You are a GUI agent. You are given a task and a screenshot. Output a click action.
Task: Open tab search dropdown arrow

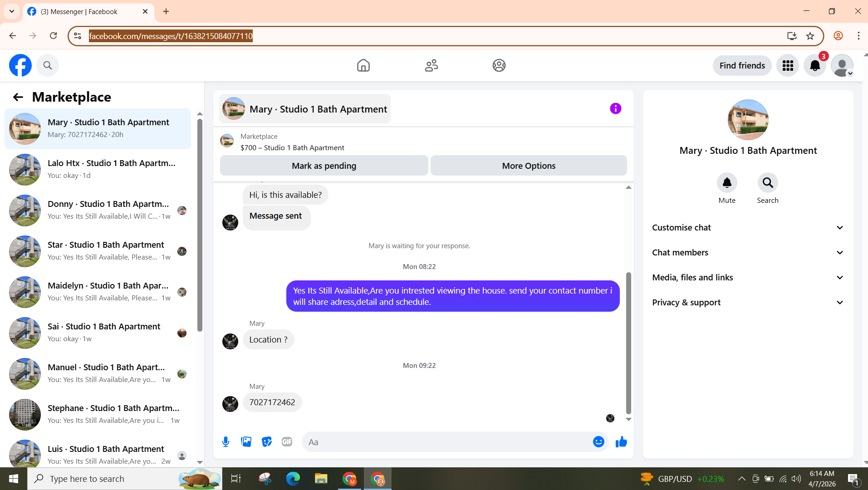pyautogui.click(x=12, y=11)
